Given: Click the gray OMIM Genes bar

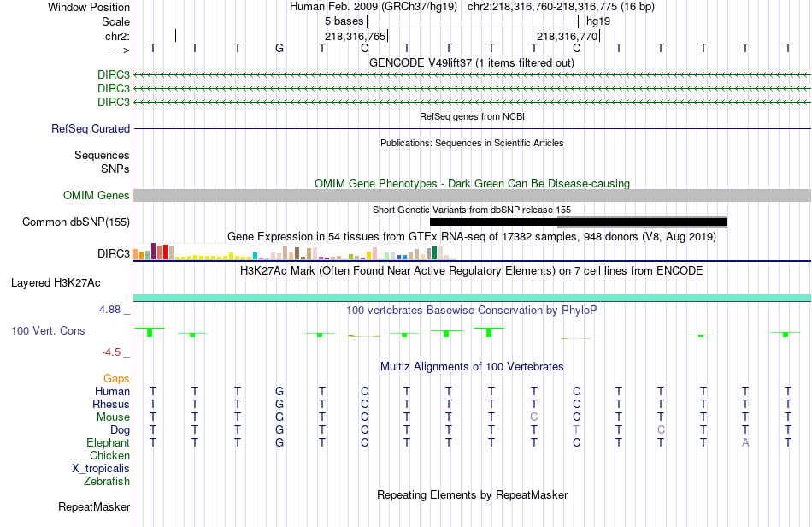Looking at the screenshot, I should (x=472, y=195).
